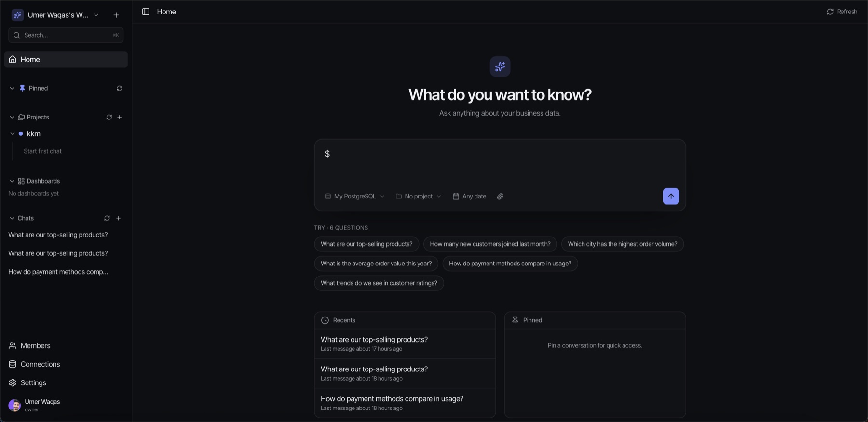Open recent chat from 17 hours ago
The height and width of the screenshot is (422, 868).
(x=405, y=343)
